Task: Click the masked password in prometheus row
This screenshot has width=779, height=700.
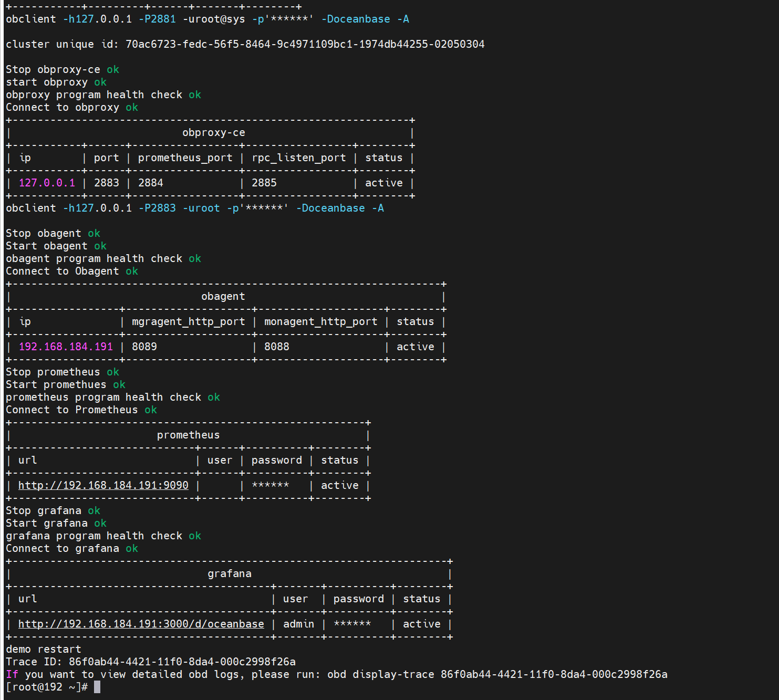Action: [271, 485]
